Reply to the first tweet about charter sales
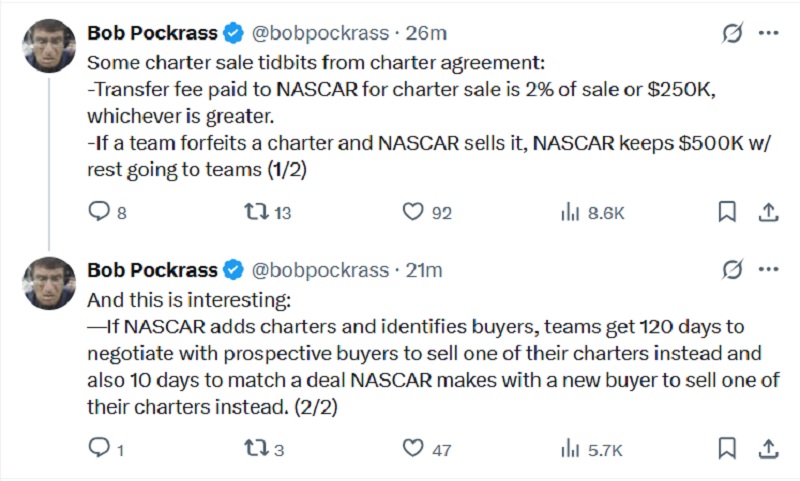Screen dimensions: 800x481 point(100,212)
